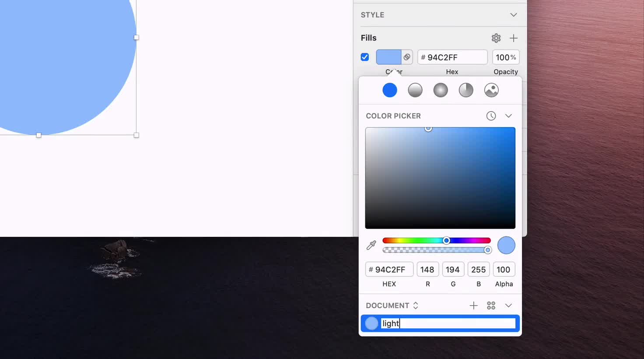This screenshot has width=644, height=359.
Task: Click the fill color swatch
Action: pos(388,57)
